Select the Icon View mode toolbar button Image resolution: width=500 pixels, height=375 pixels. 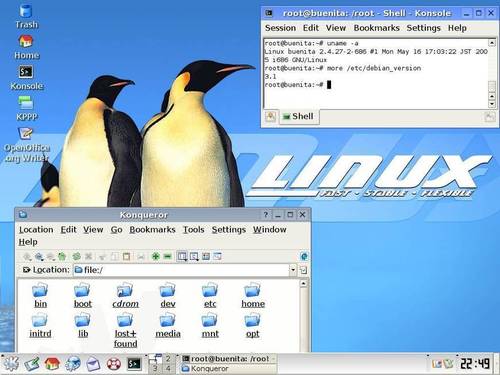pos(182,256)
